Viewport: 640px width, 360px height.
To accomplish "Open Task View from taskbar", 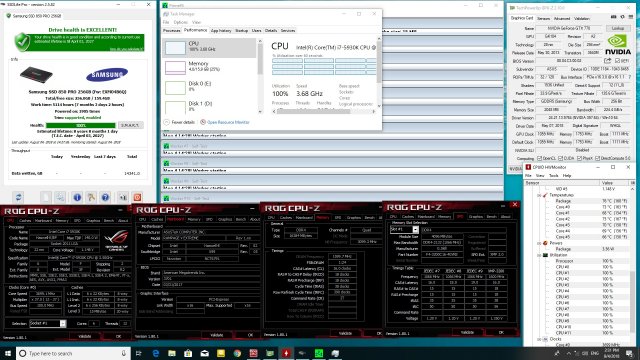I will (139, 353).
